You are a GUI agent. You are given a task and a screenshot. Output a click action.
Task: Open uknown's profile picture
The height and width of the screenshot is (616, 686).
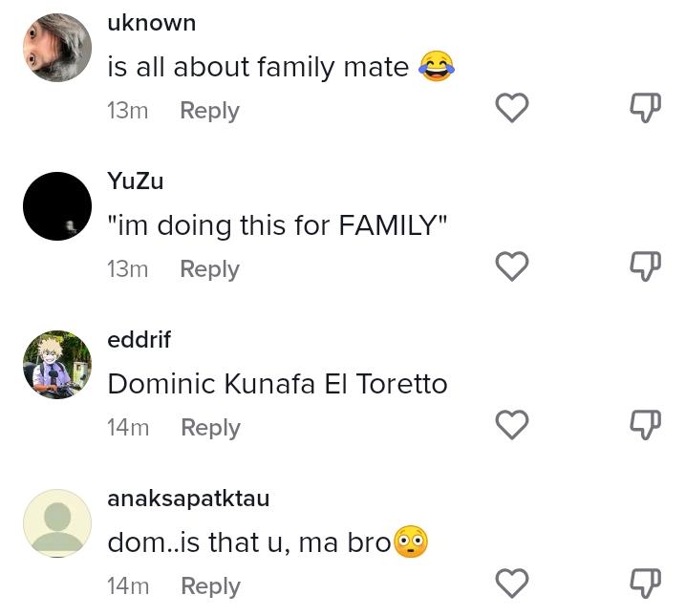57,48
